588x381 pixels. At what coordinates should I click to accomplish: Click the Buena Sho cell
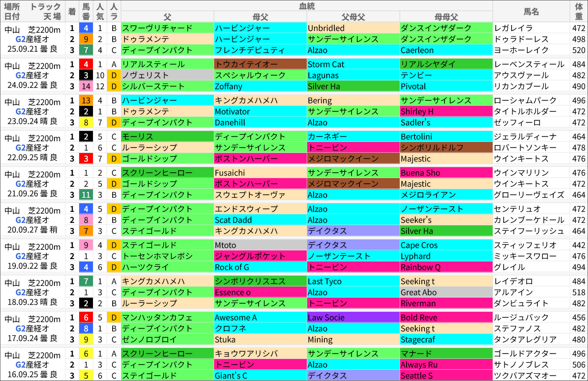pos(446,173)
